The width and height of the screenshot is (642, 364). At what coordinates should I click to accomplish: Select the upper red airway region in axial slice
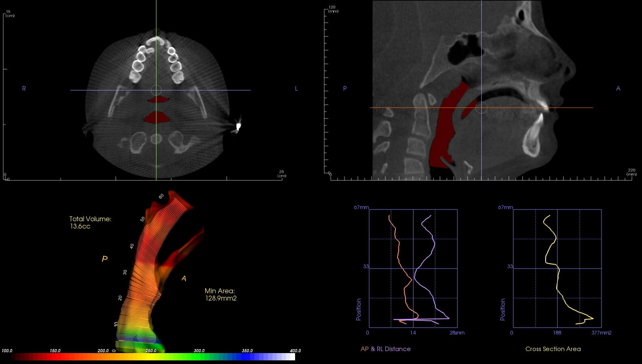click(157, 99)
